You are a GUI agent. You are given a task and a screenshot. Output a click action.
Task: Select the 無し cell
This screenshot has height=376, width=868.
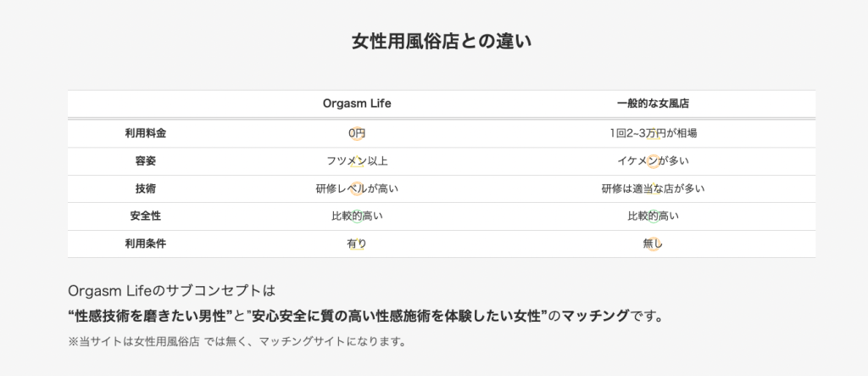pyautogui.click(x=653, y=244)
